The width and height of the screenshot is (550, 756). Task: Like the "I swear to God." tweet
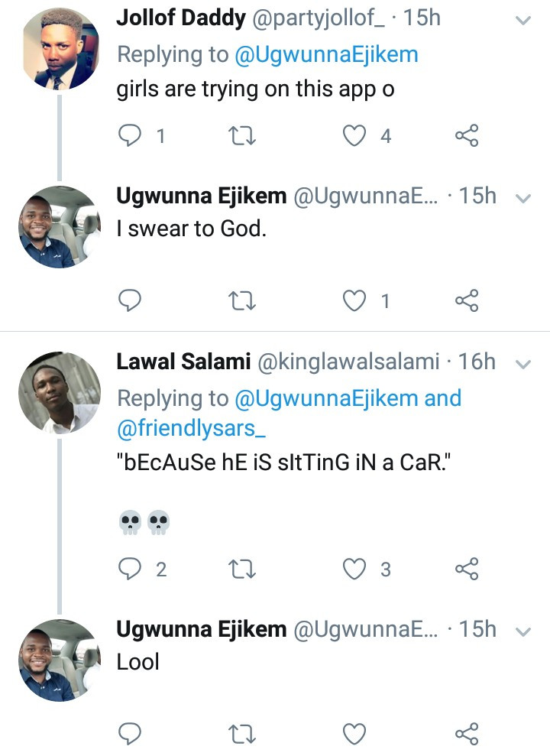click(x=354, y=301)
